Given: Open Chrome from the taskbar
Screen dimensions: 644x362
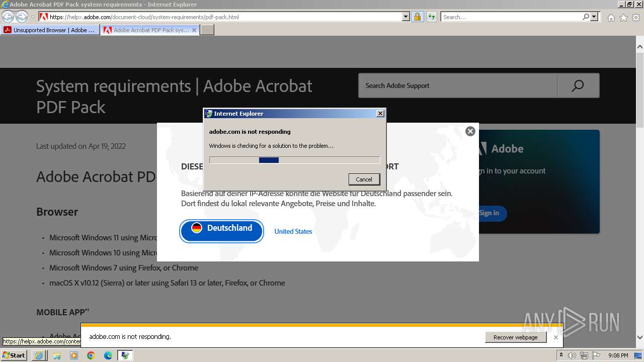Looking at the screenshot, I should coord(91,355).
